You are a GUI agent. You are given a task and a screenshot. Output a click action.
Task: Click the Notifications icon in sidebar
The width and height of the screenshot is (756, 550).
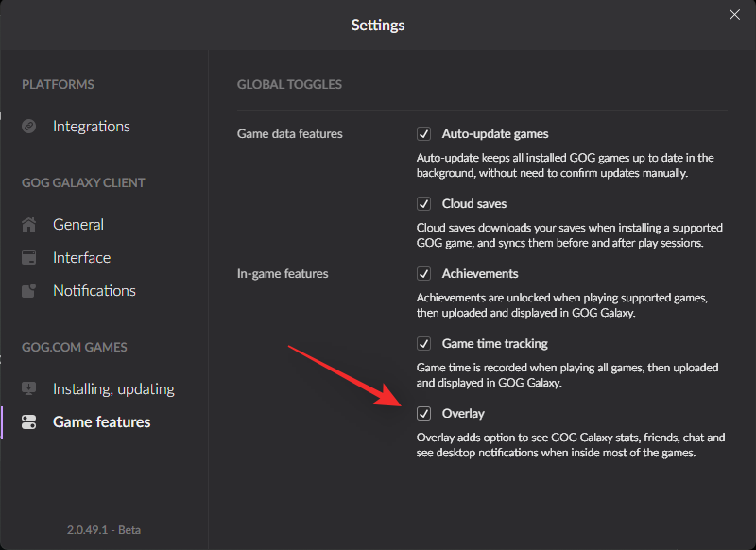tap(29, 291)
